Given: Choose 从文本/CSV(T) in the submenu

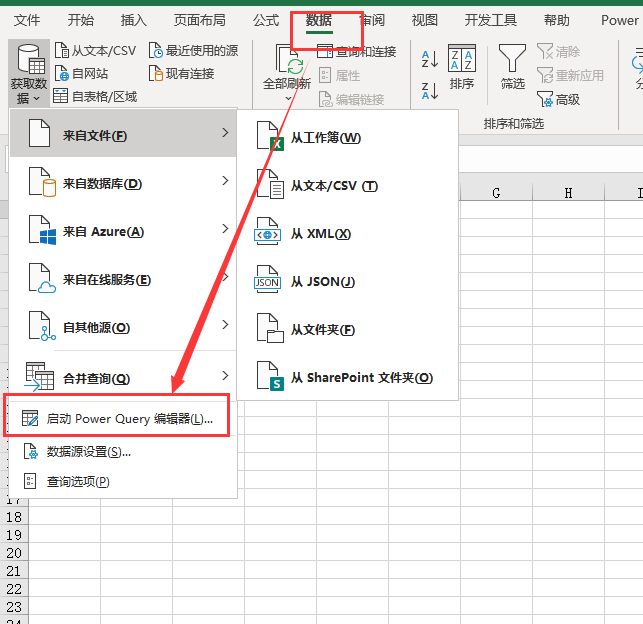Looking at the screenshot, I should tap(347, 185).
